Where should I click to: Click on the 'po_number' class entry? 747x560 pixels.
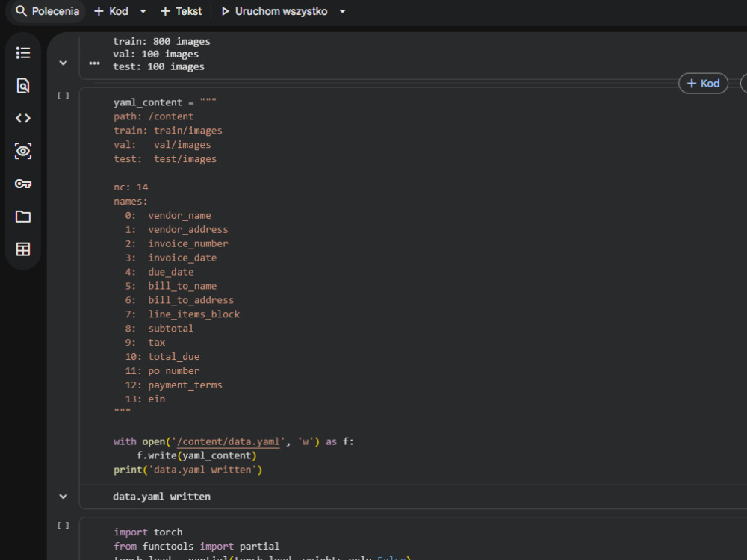tap(174, 371)
